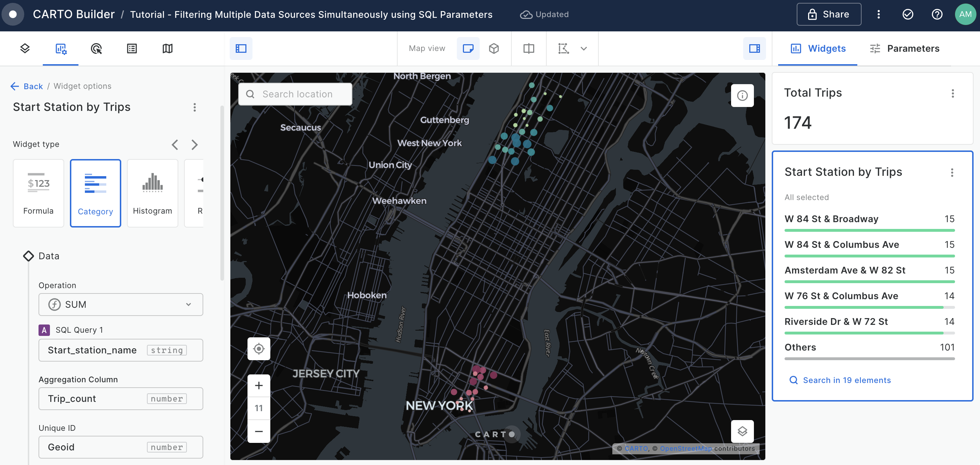The width and height of the screenshot is (980, 465).
Task: Click the Share button
Action: tap(829, 14)
